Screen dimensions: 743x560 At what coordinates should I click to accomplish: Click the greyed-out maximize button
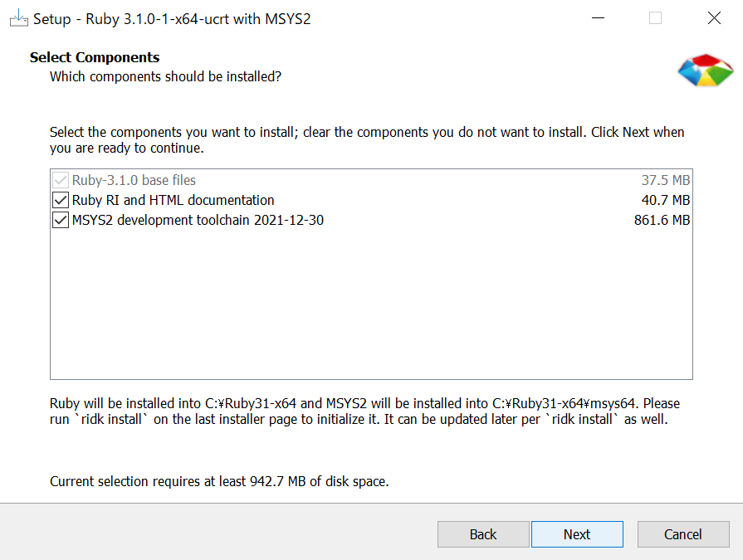point(656,18)
